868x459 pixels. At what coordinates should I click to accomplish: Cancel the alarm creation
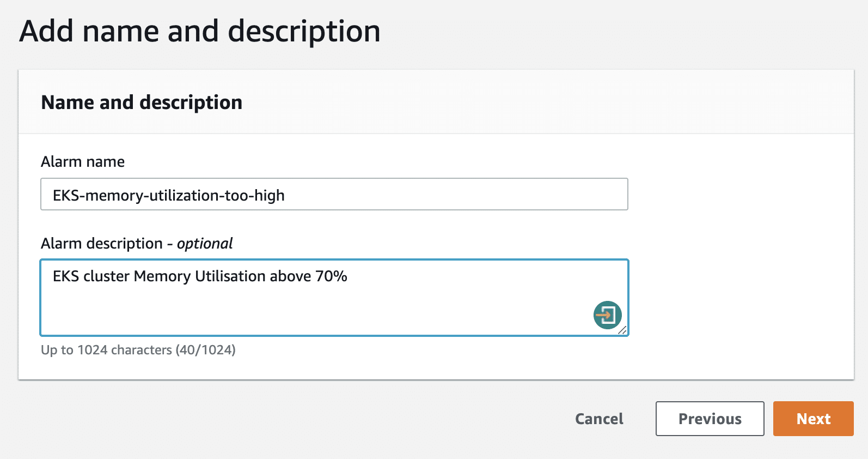tap(598, 419)
